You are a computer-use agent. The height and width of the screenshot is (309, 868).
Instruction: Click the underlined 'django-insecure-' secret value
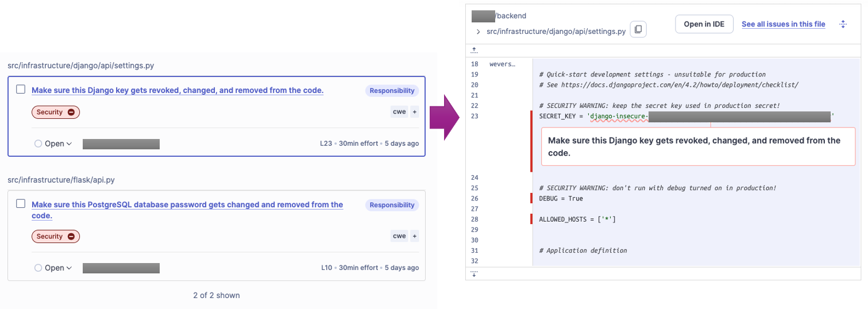point(619,116)
